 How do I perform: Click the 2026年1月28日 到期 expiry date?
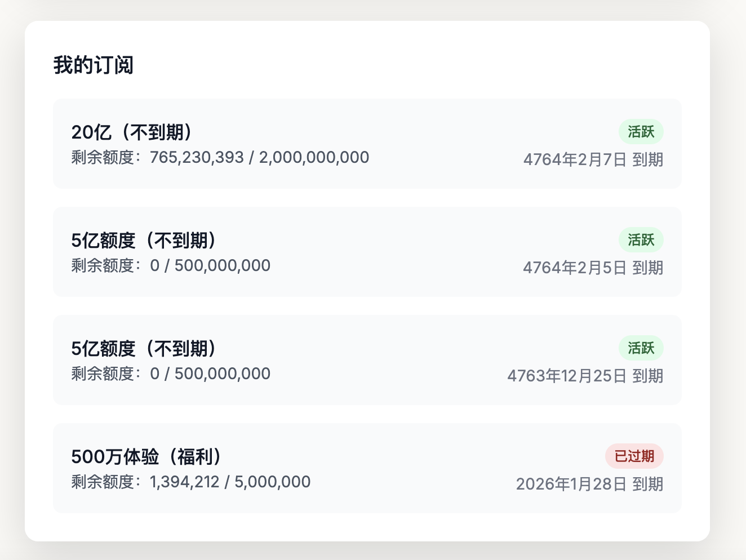pos(590,484)
